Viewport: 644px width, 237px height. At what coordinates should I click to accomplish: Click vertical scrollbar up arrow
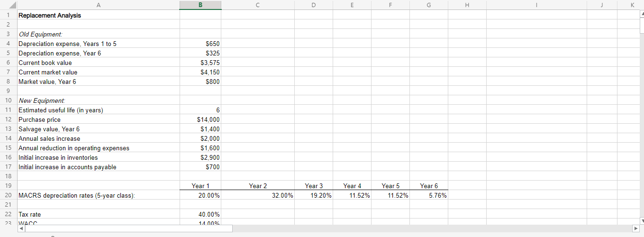[641, 14]
